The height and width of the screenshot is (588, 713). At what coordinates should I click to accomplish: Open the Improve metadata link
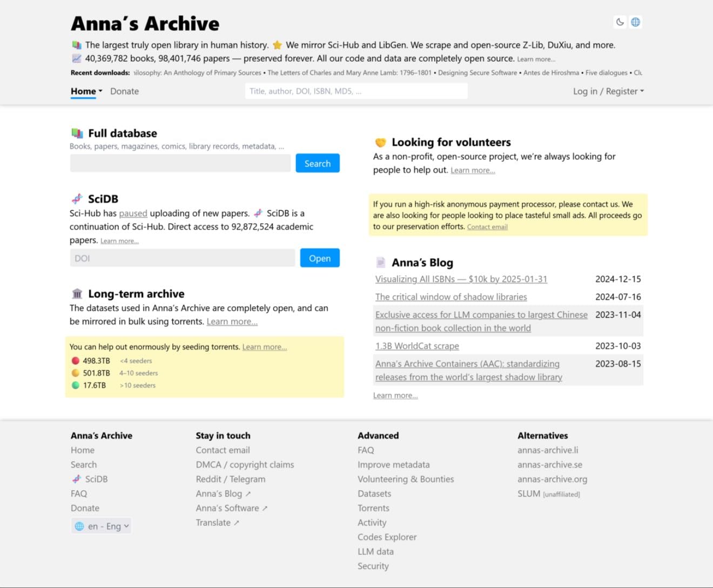click(x=394, y=465)
